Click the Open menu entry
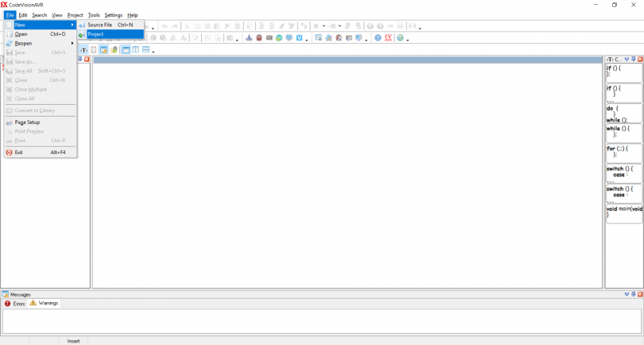Viewport: 644px width, 345px height. tap(21, 34)
